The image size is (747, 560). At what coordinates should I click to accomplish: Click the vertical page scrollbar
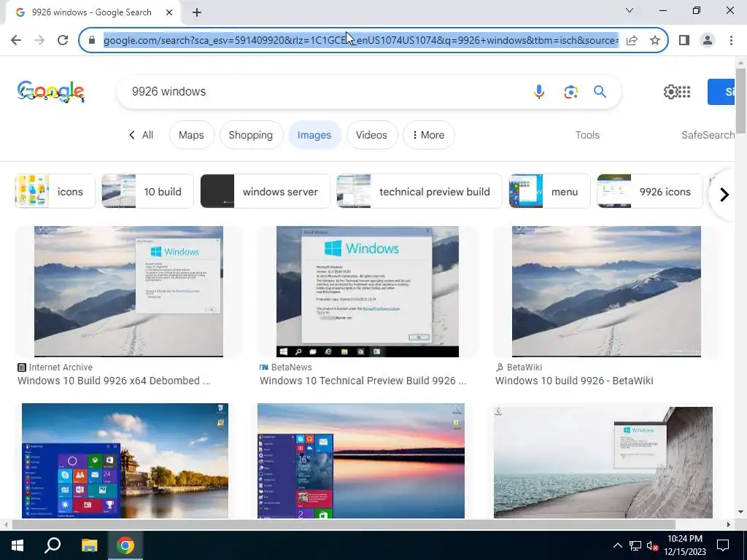pos(740,101)
